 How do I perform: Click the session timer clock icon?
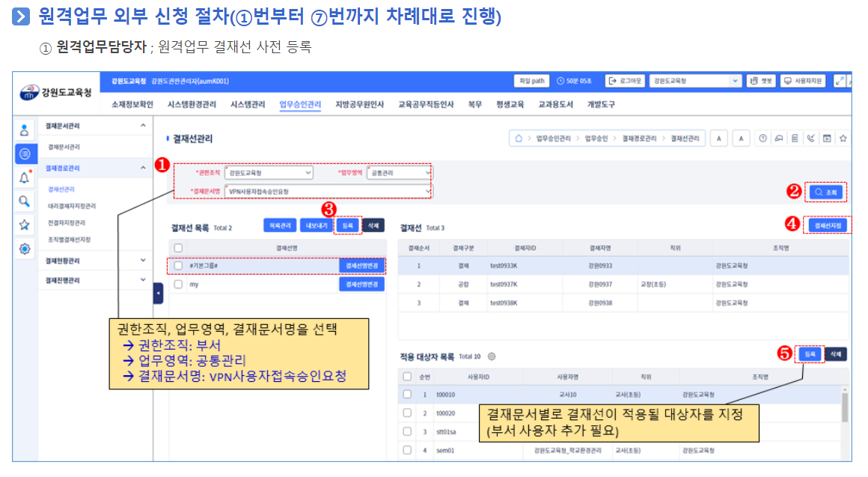pos(560,81)
